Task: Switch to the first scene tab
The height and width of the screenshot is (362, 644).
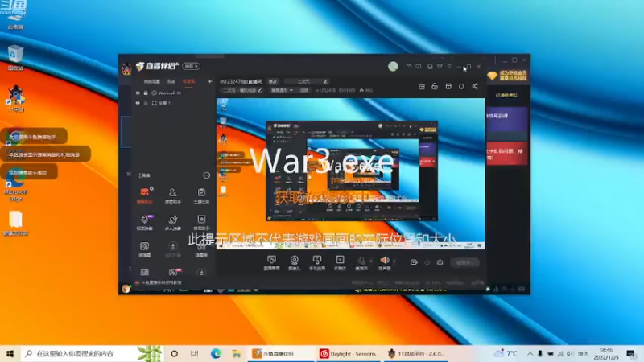Action: [151, 82]
